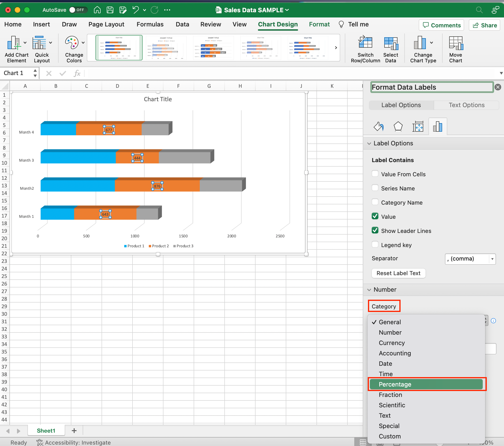Check Category Name checkbox
Screen dimensions: 504x446
tap(375, 202)
